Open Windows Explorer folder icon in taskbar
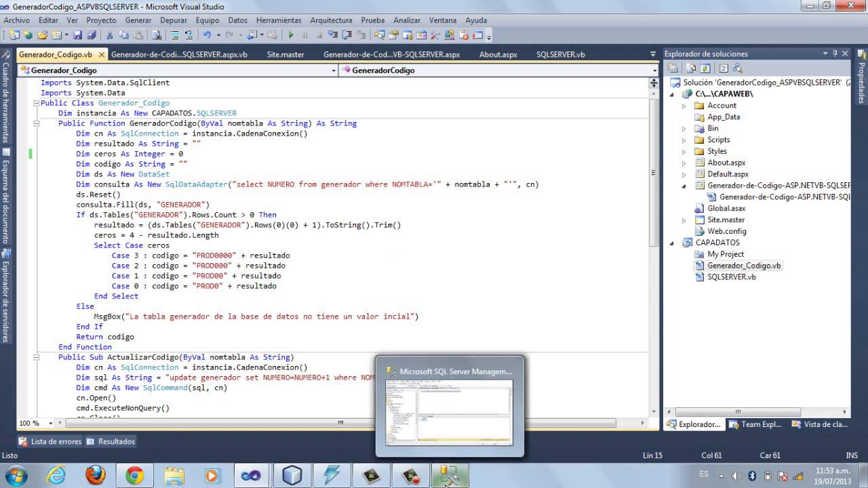 [x=174, y=476]
